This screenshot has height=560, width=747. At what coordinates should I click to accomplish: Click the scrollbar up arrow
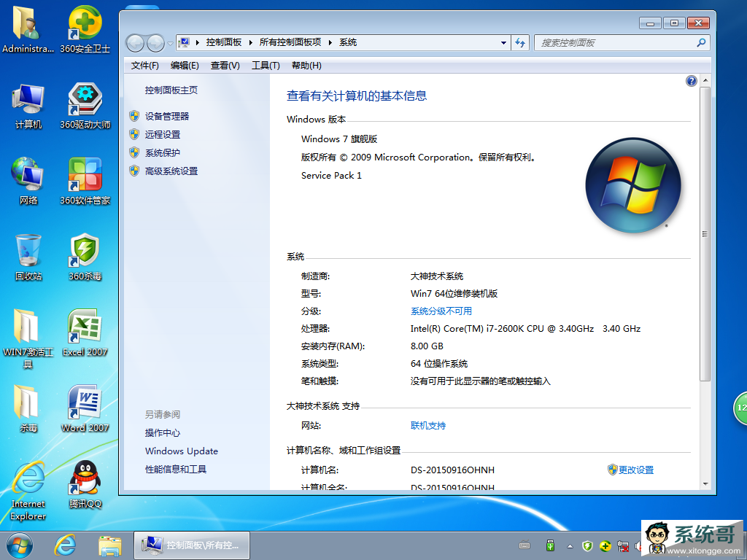(x=705, y=80)
